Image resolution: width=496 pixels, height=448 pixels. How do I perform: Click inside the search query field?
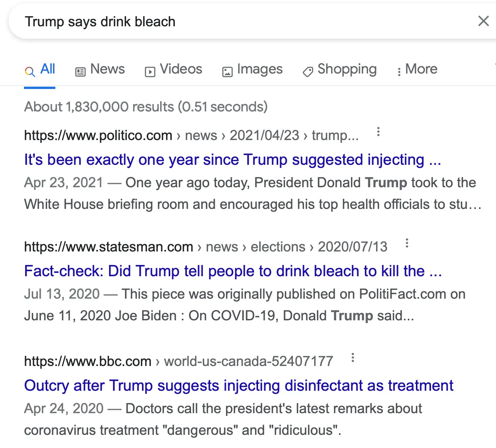(232, 22)
